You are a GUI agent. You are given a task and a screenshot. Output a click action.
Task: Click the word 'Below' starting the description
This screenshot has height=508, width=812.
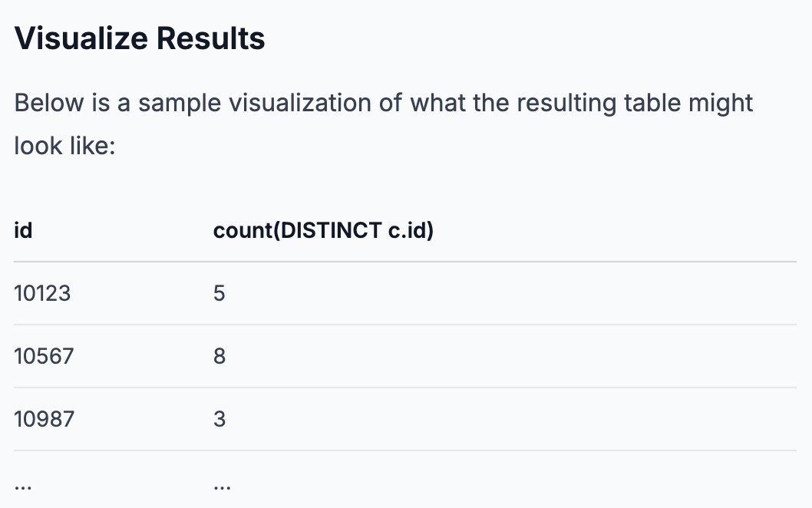pyautogui.click(x=48, y=103)
